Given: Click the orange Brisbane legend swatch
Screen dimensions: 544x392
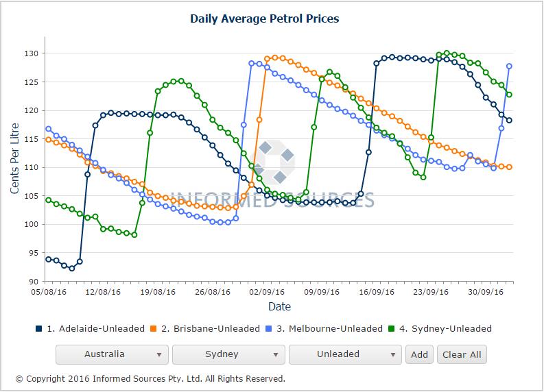Looking at the screenshot, I should (x=154, y=328).
